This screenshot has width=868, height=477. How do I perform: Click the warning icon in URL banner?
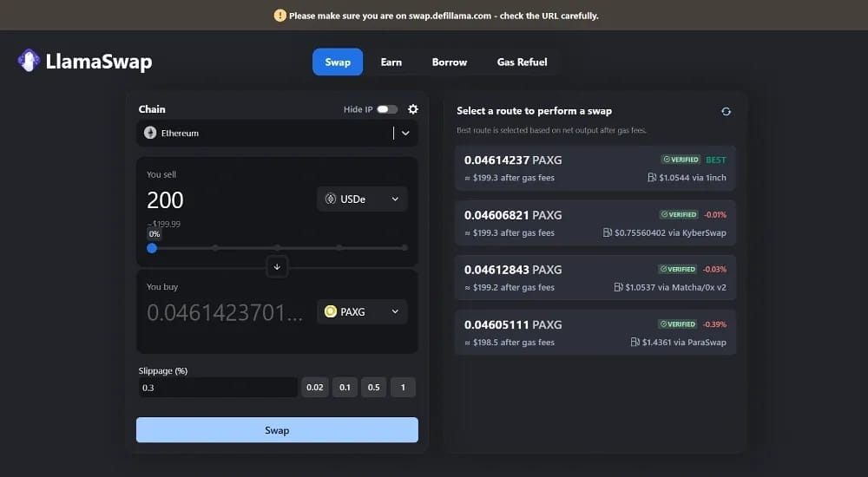tap(280, 16)
